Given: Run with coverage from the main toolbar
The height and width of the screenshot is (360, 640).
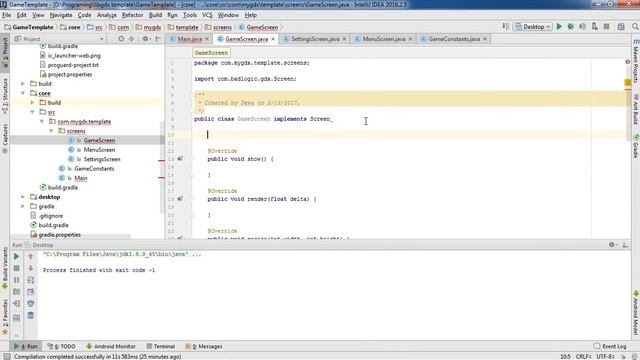Looking at the screenshot, I should click(x=582, y=27).
